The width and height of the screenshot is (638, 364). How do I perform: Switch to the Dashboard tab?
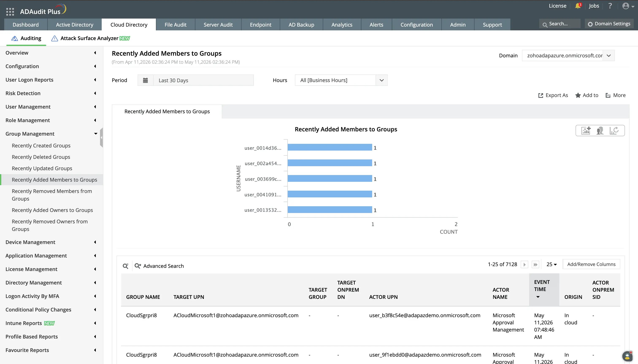click(x=26, y=24)
